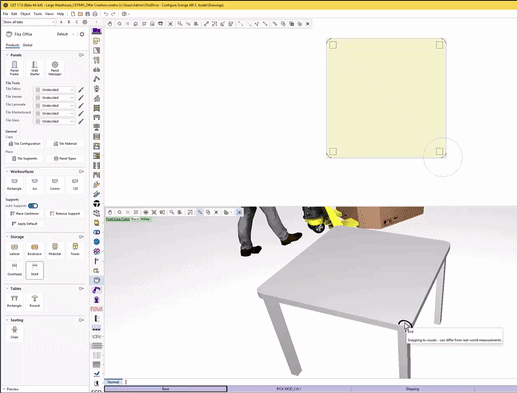Open the Show all tabs dropdown

(29, 22)
